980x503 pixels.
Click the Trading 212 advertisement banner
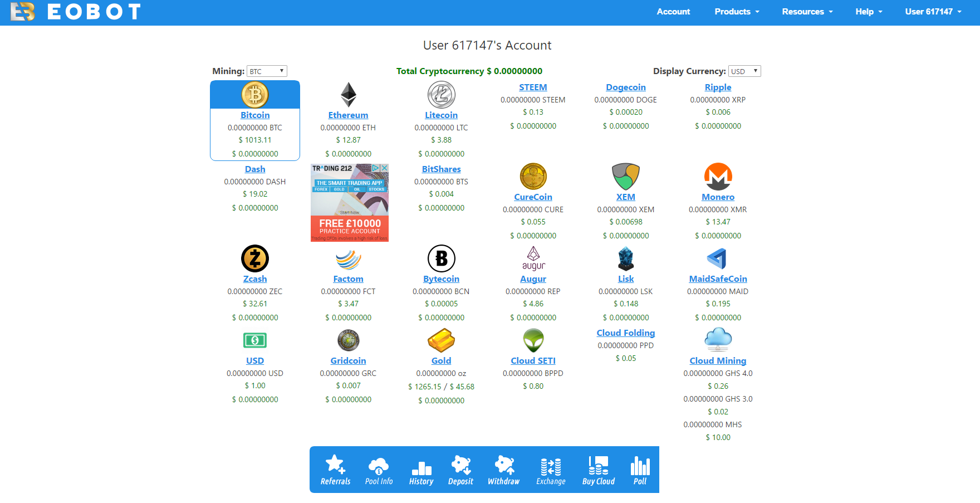click(350, 203)
